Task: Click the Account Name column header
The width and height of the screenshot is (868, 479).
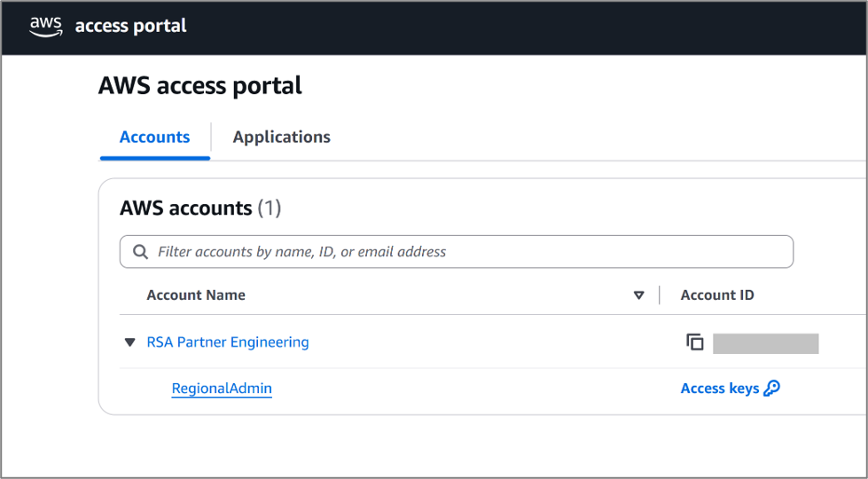Action: (x=196, y=295)
